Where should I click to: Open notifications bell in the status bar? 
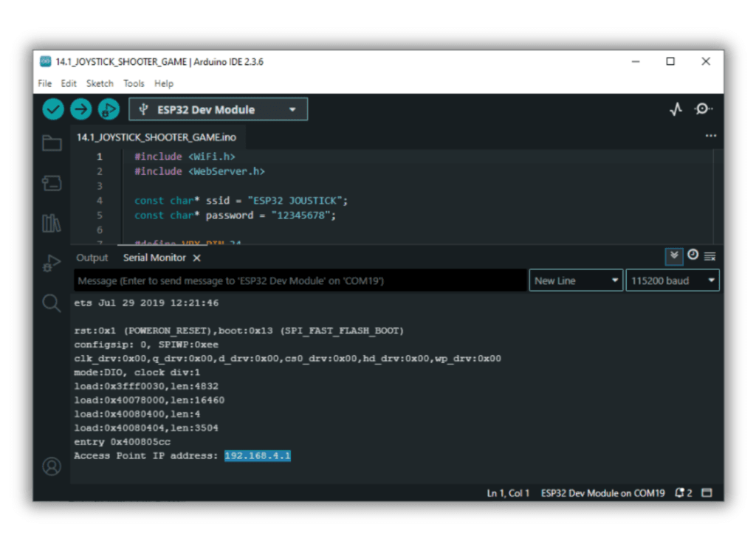click(x=683, y=493)
